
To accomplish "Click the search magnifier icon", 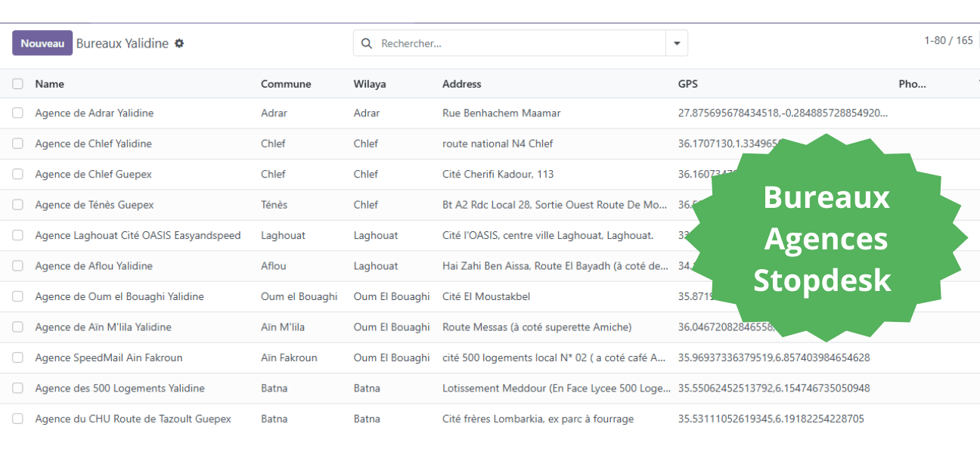I will click(x=367, y=43).
